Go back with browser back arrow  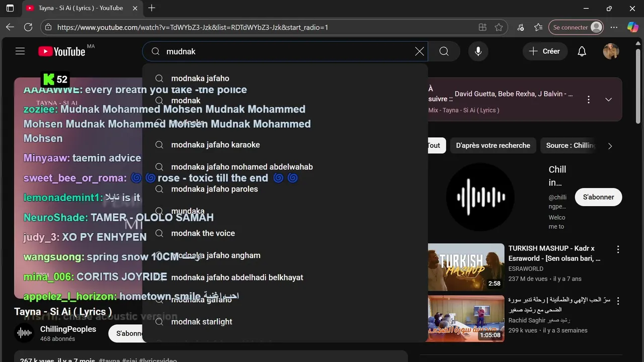[x=10, y=27]
